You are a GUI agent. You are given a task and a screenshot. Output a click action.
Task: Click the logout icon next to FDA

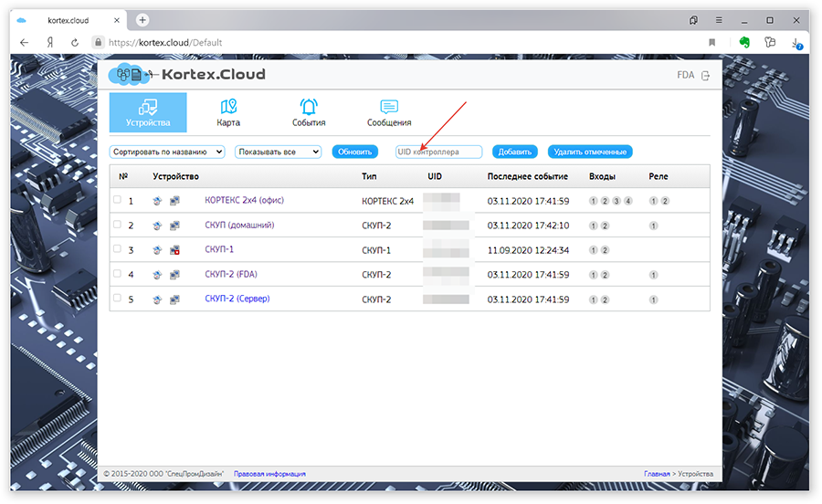coord(705,76)
